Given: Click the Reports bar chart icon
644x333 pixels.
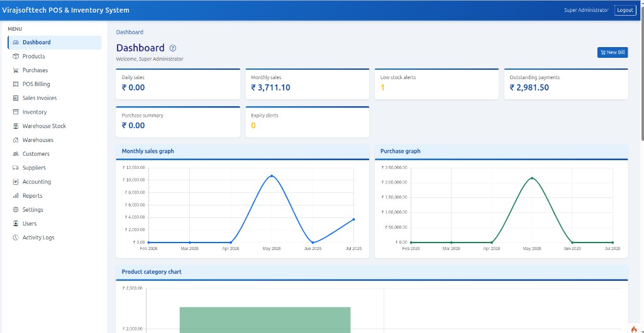Looking at the screenshot, I should tap(16, 195).
